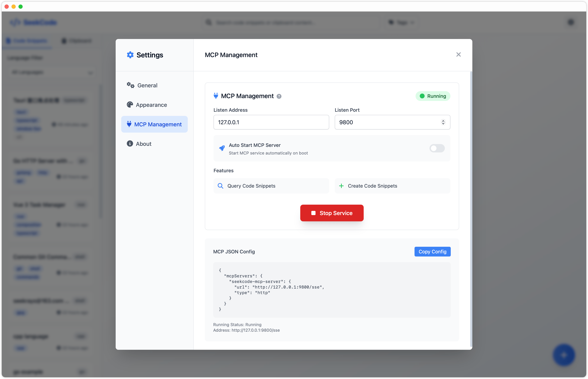This screenshot has width=588, height=379.
Task: Click the palette icon for Appearance
Action: click(130, 105)
